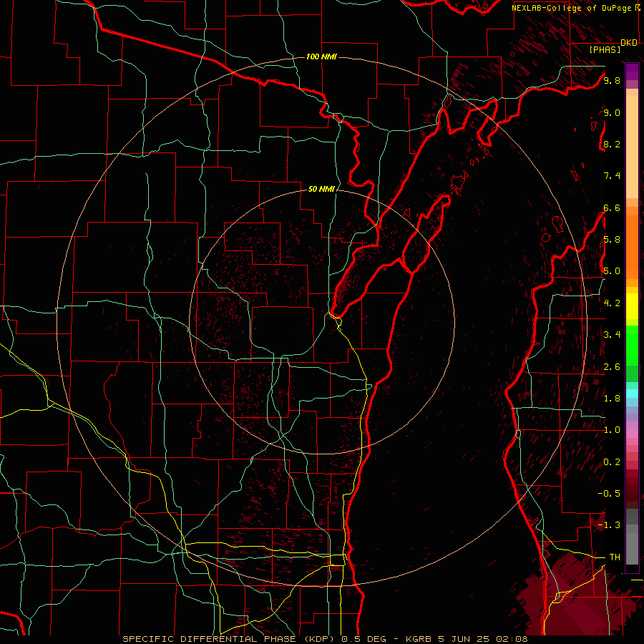Click the 9.0 value on the color scale
Screen dimensions: 644x644
tap(612, 112)
